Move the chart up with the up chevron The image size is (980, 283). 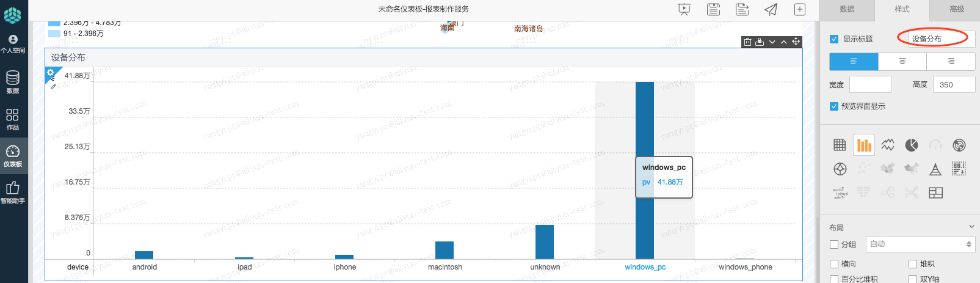pyautogui.click(x=784, y=42)
